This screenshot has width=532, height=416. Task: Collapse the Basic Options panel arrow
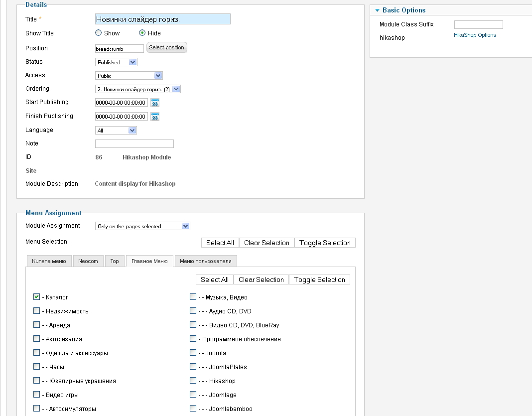[x=377, y=10]
